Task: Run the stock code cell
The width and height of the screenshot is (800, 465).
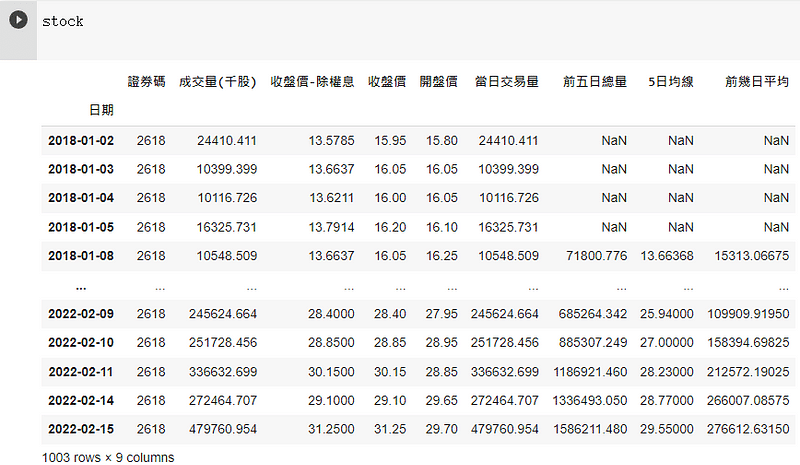Action: 18,20
